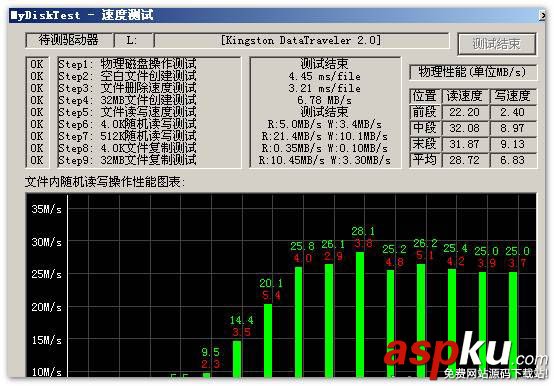Select the 9.13 write speed cell
554x386 pixels.
(x=512, y=144)
